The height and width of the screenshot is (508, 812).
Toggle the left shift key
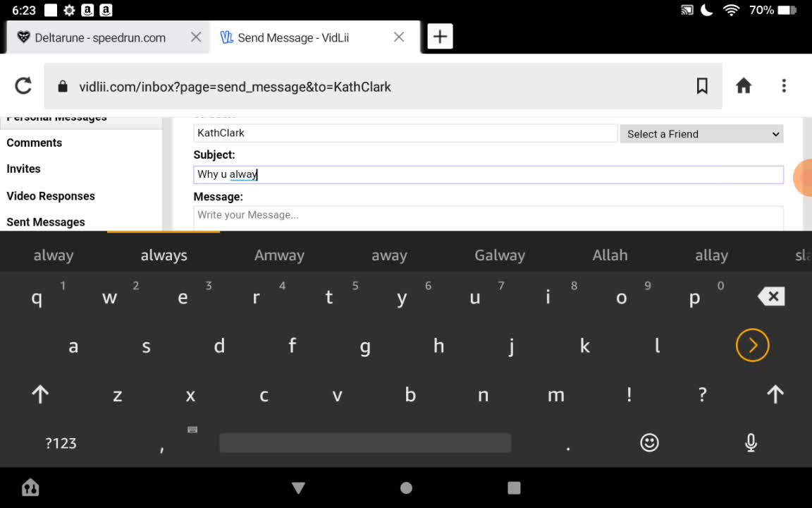(x=40, y=394)
